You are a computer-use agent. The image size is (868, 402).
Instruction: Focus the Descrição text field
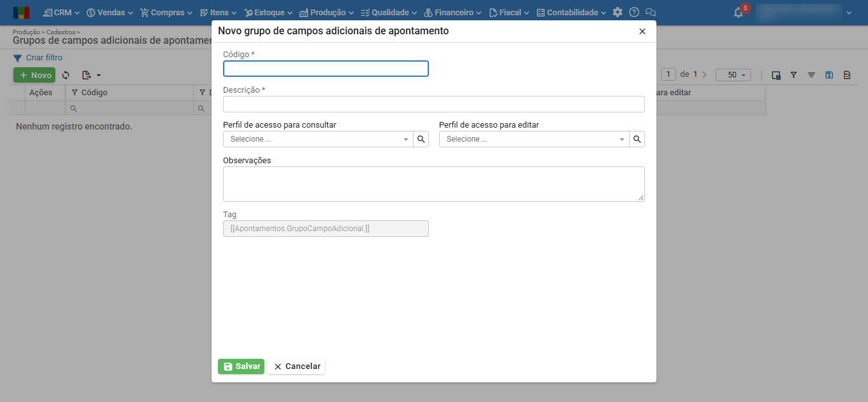click(x=433, y=104)
